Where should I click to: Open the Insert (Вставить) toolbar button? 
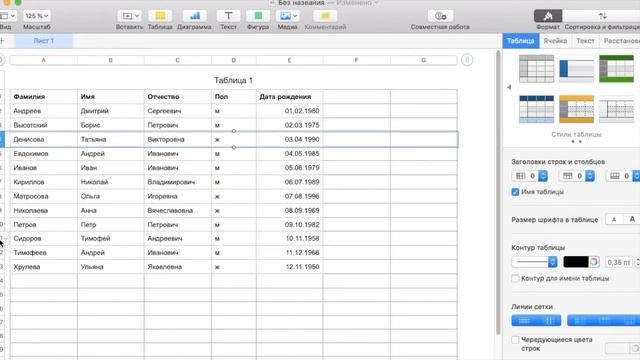tap(129, 16)
